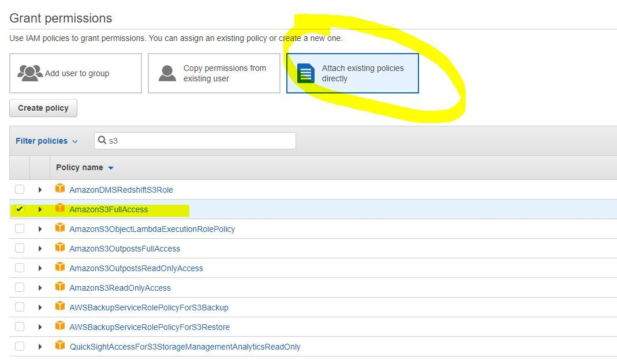The width and height of the screenshot is (617, 364).
Task: Click the group people icon beside Add user to group
Action: coord(30,73)
